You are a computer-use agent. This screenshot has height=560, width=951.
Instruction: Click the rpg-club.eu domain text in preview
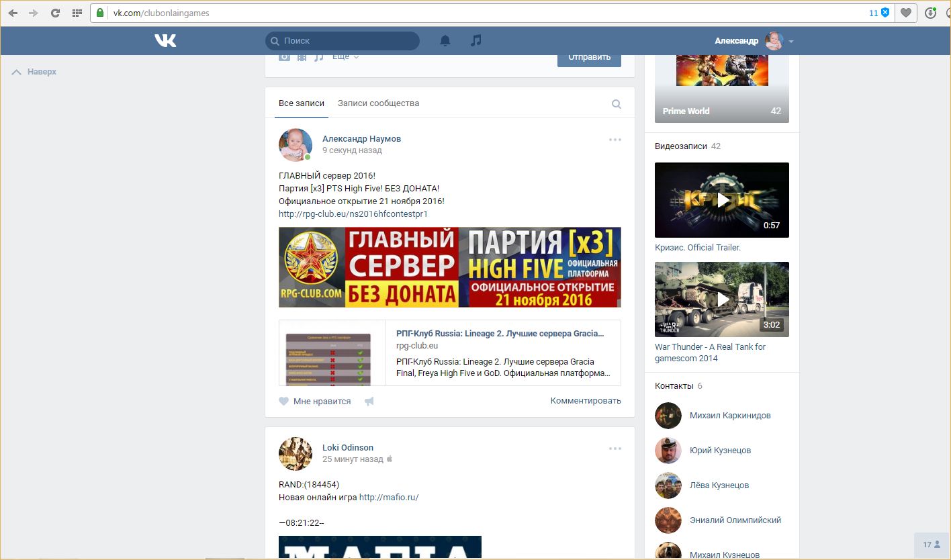pos(417,346)
